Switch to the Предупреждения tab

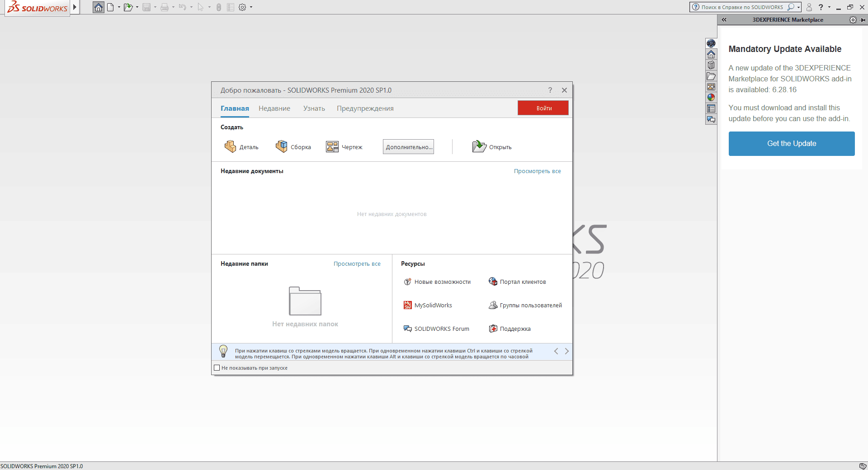[365, 108]
